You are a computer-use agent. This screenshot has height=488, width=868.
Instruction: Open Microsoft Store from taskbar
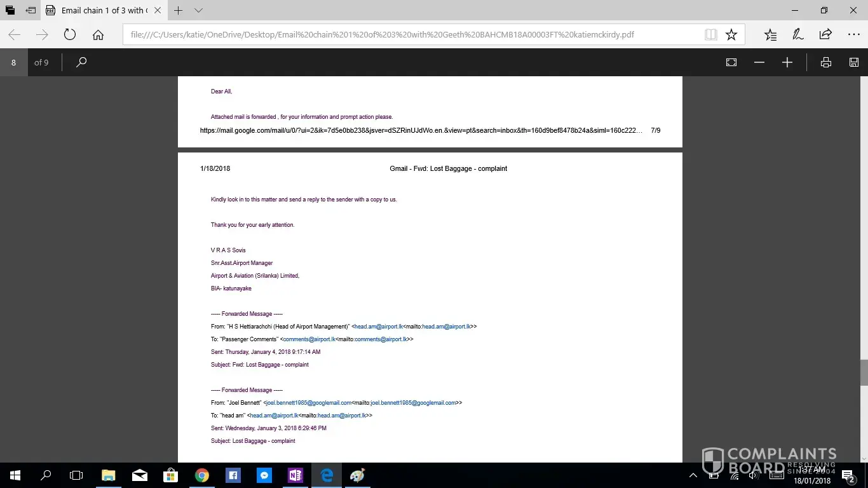(x=171, y=475)
